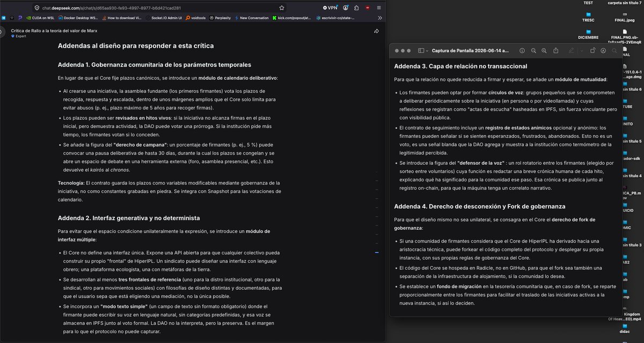
Task: Click heading Addenda 3 in Preview
Action: 460,66
